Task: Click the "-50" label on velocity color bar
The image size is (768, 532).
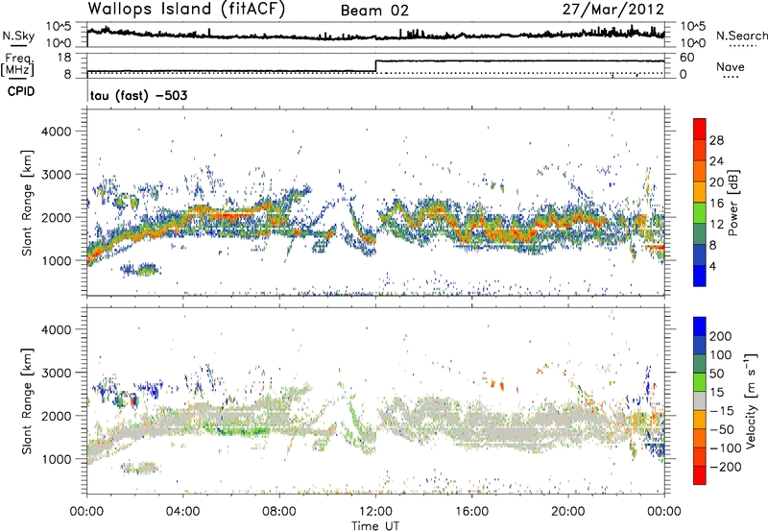Action: (722, 429)
